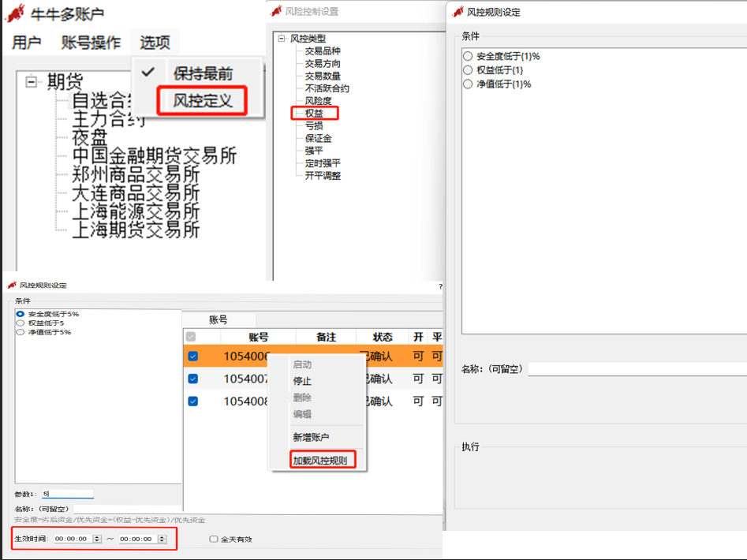Choose 停止 in the context menu
747x560 pixels.
[x=302, y=381]
